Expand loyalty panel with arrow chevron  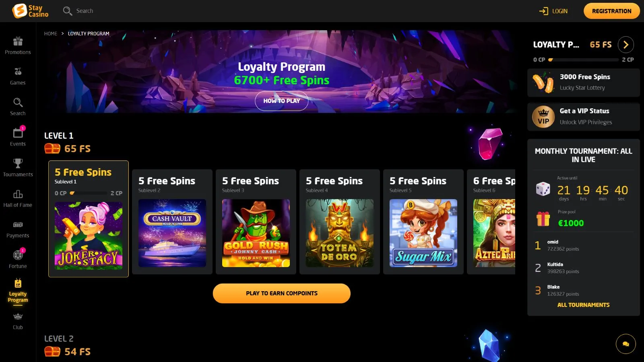click(626, 45)
